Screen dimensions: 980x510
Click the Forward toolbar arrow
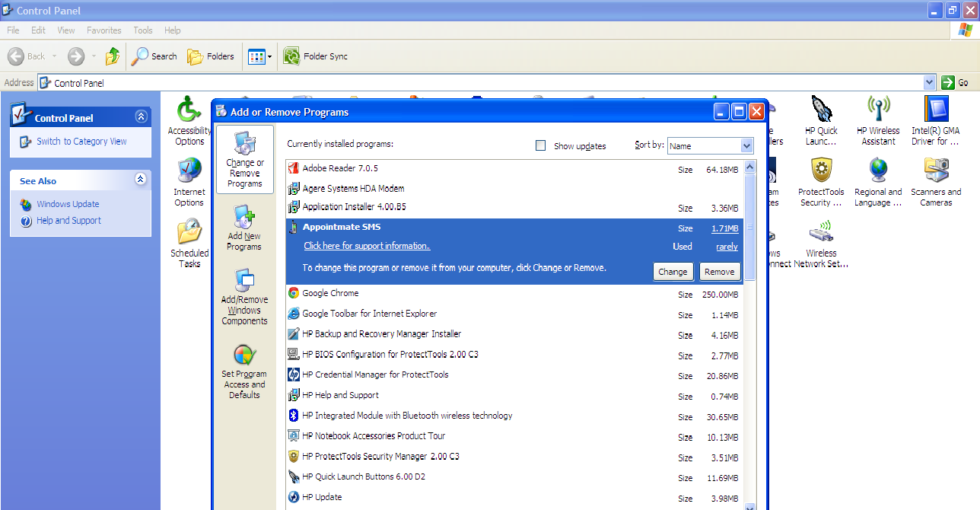coord(76,56)
